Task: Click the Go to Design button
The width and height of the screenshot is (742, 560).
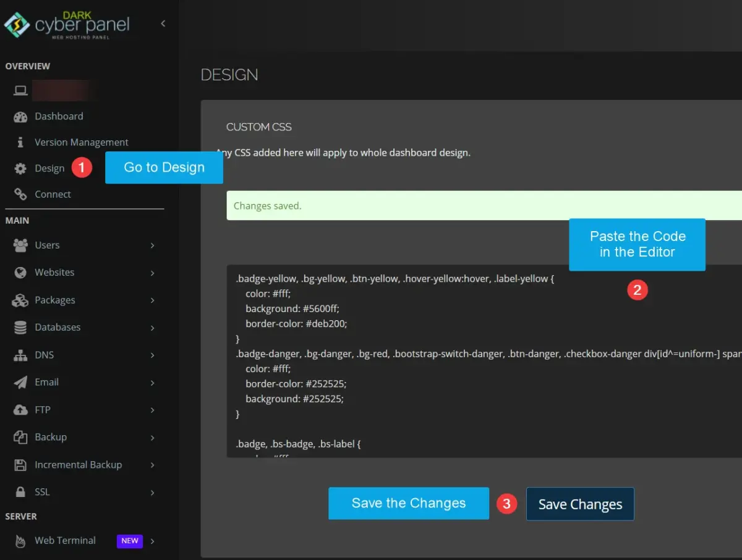Action: click(x=164, y=168)
